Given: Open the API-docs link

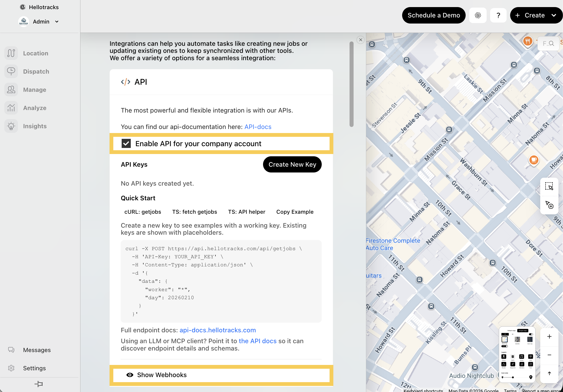Looking at the screenshot, I should 258,127.
